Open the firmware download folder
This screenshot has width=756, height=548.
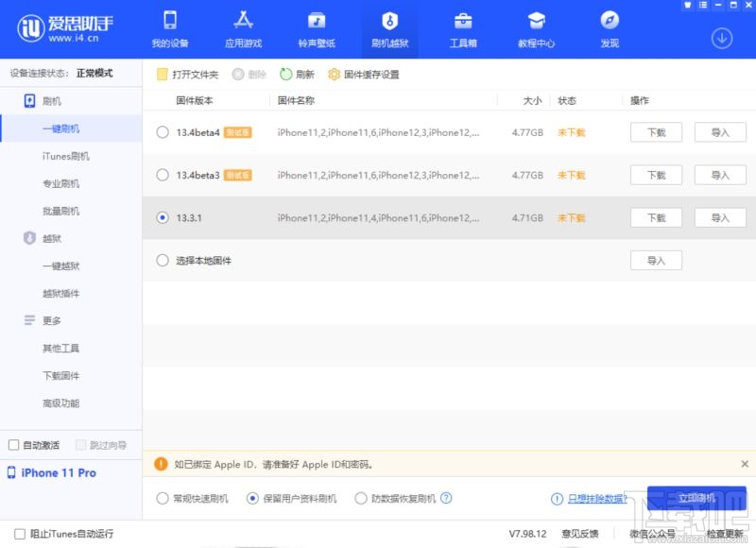pyautogui.click(x=186, y=73)
